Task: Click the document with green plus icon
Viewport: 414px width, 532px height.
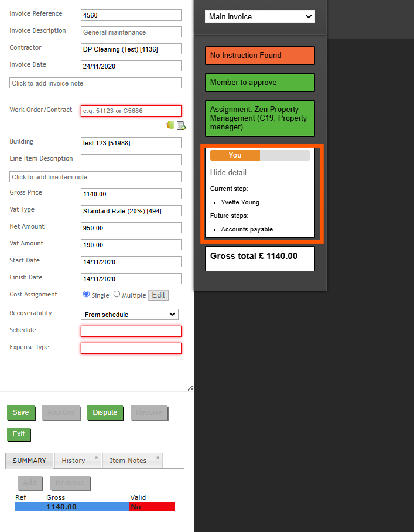Action: (x=181, y=126)
